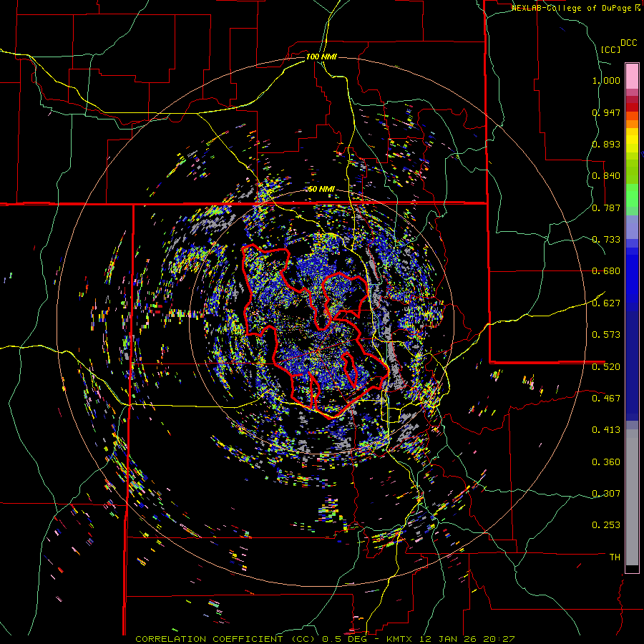Click the 50 NMI range ring label
Image resolution: width=644 pixels, height=644 pixels.
pos(321,189)
